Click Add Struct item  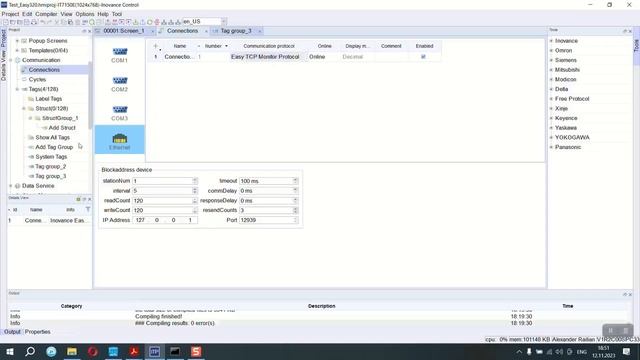62,128
